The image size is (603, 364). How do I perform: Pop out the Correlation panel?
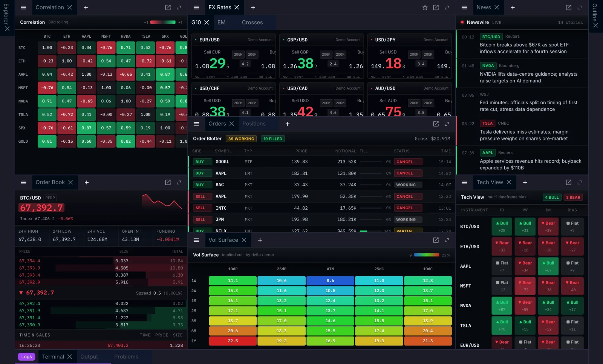click(x=168, y=8)
